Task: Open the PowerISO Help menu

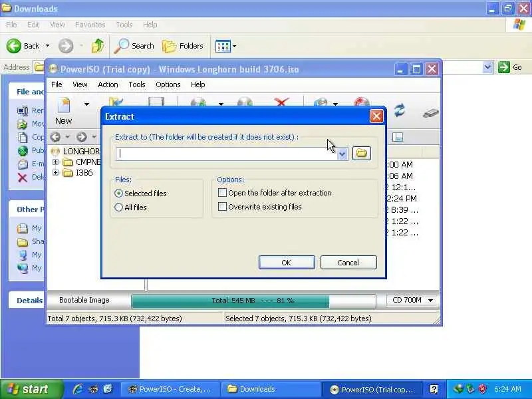Action: [x=198, y=84]
